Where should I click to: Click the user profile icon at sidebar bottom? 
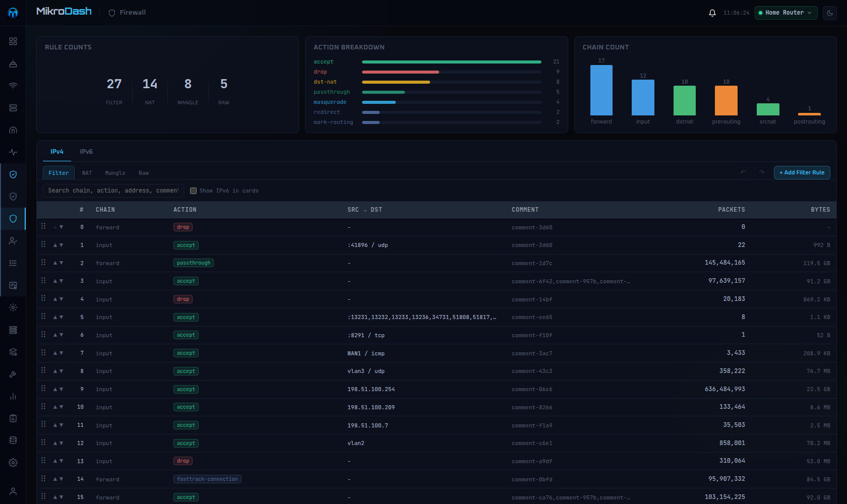(x=13, y=491)
